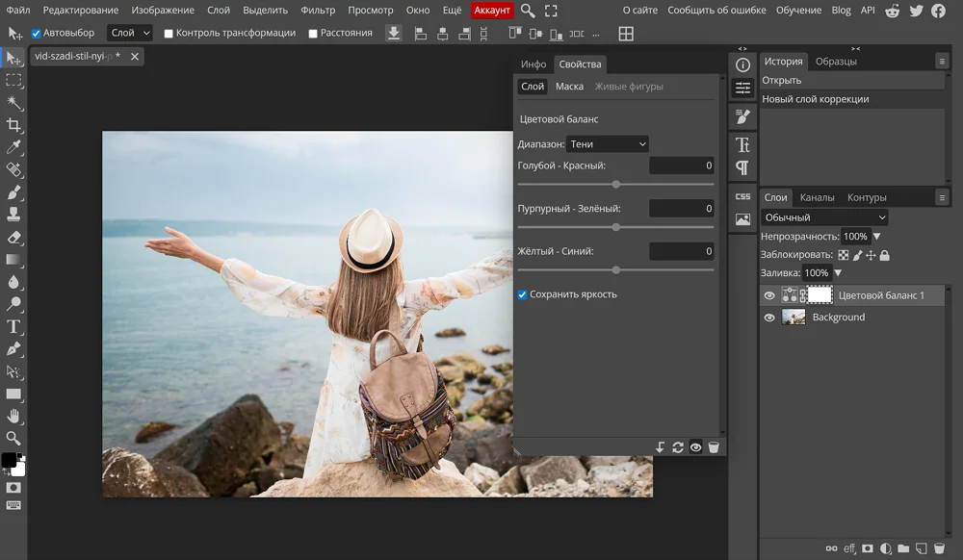Delete adjustment using properties trash icon

714,447
